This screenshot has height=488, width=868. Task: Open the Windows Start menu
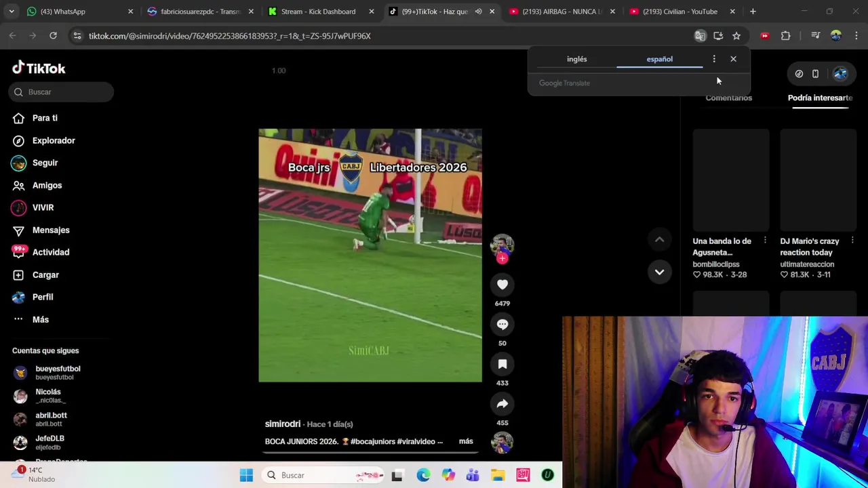(246, 475)
